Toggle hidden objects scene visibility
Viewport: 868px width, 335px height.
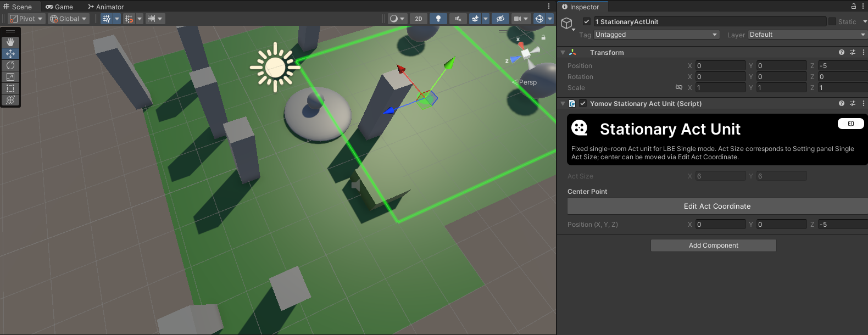500,19
